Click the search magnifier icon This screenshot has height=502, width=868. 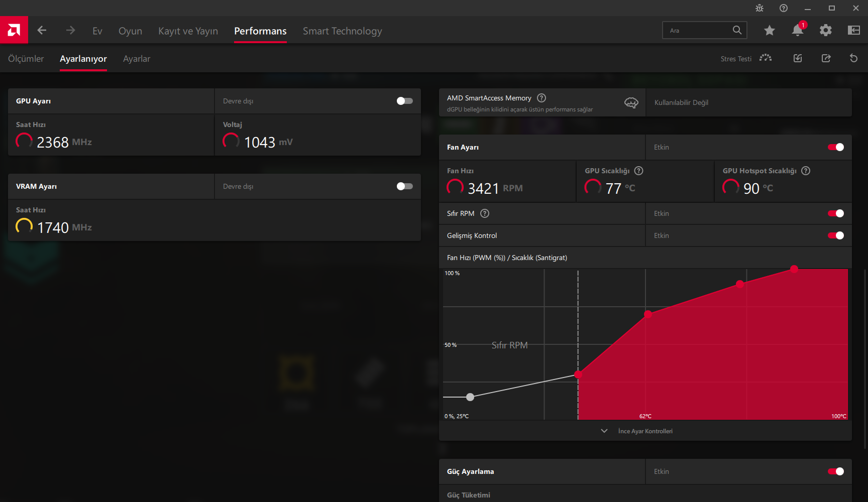click(x=737, y=30)
